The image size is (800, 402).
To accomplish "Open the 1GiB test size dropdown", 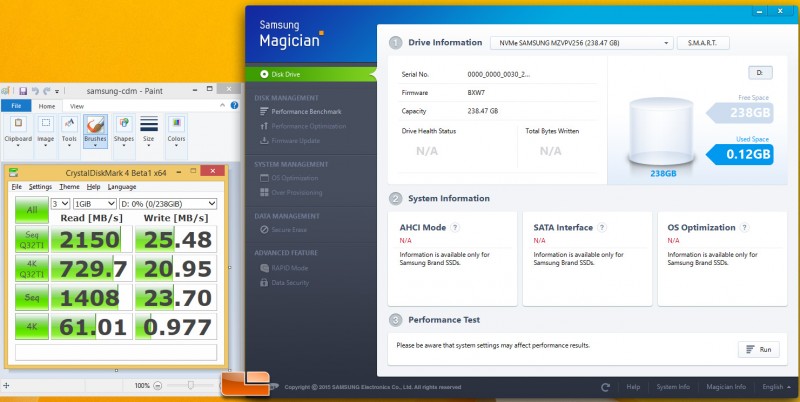I will point(96,203).
